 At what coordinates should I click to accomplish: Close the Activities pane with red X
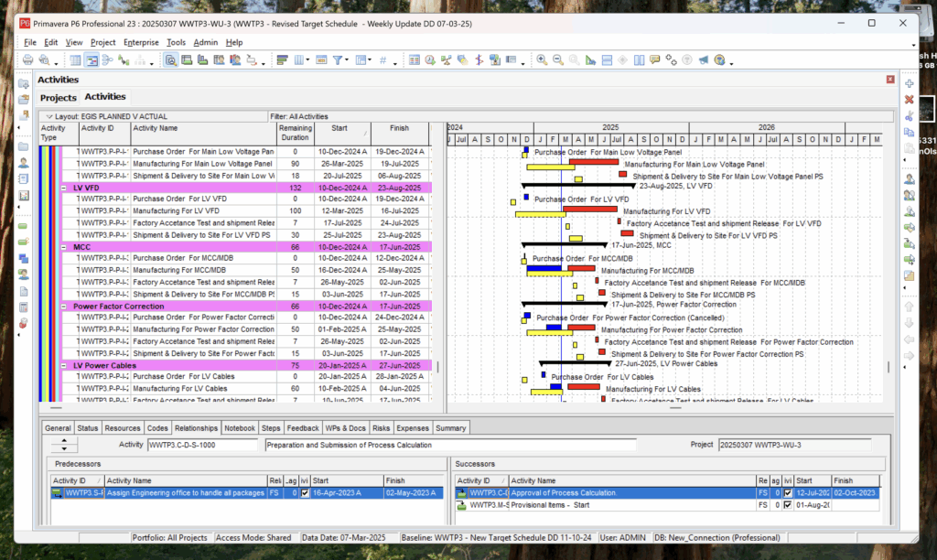(890, 80)
